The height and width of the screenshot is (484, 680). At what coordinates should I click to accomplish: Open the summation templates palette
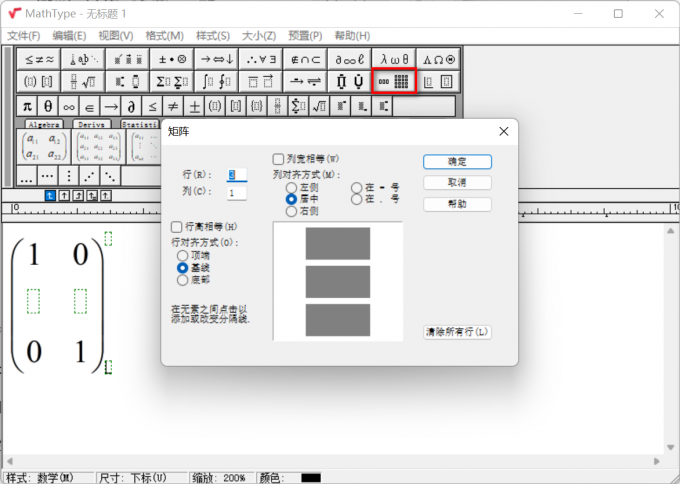(x=172, y=82)
